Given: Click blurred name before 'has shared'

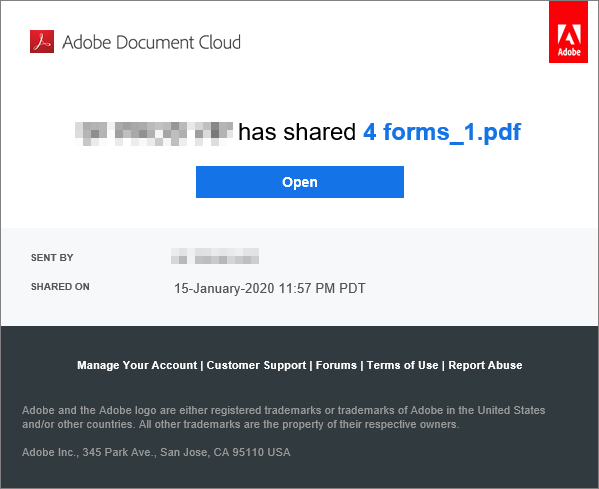Looking at the screenshot, I should 154,134.
